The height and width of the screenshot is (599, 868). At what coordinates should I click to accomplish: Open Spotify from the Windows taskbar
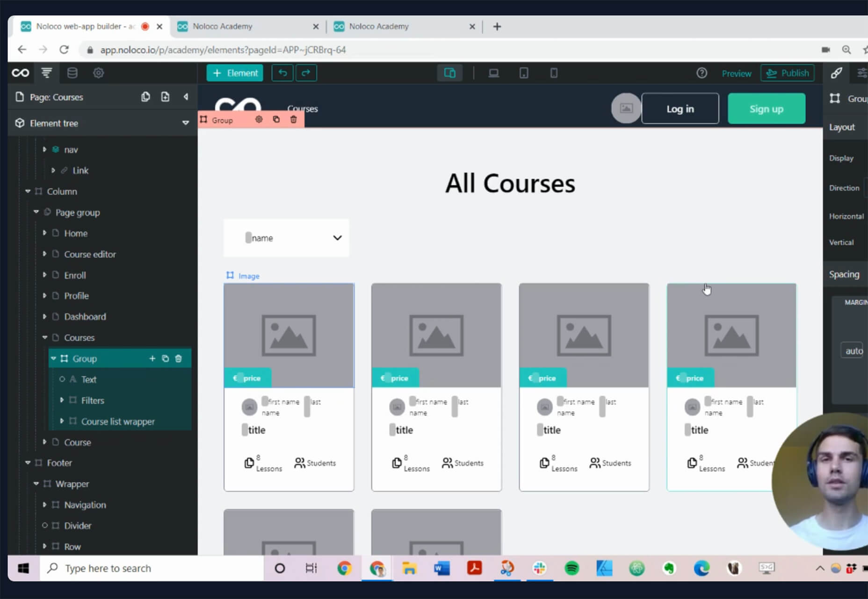pyautogui.click(x=571, y=568)
